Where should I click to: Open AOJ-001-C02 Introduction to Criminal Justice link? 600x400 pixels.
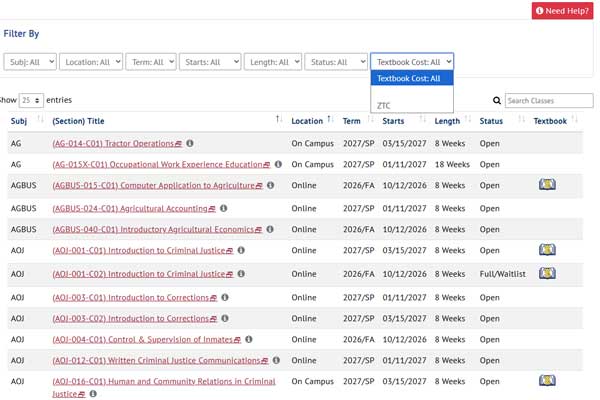[x=143, y=274]
